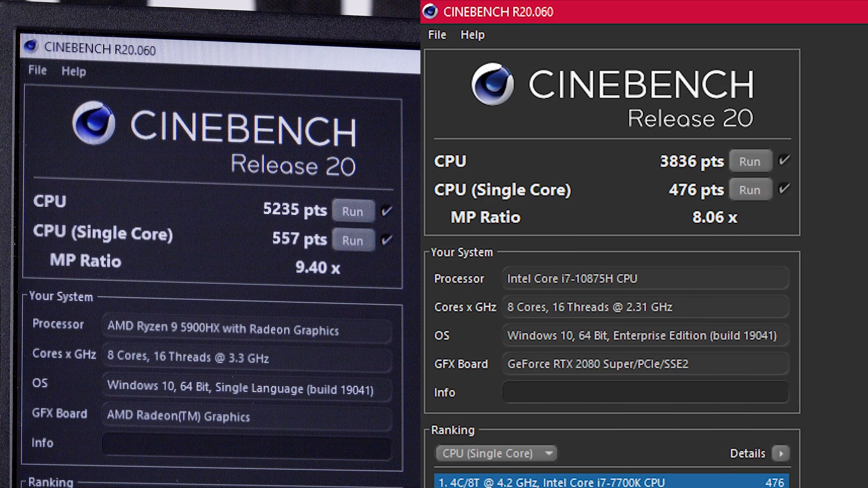This screenshot has width=868, height=488.
Task: Click the GeForce RTX 2080 Super GFX Board field
Action: click(645, 364)
